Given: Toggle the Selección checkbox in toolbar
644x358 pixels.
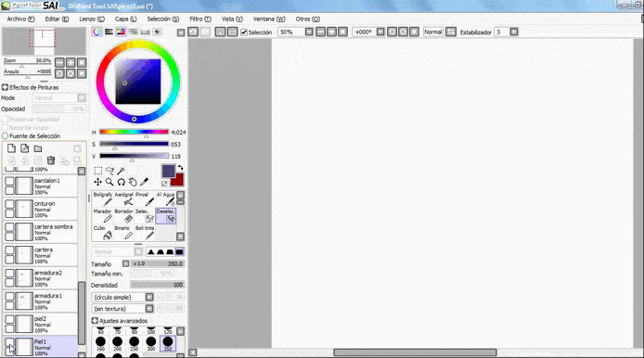Looking at the screenshot, I should point(244,32).
